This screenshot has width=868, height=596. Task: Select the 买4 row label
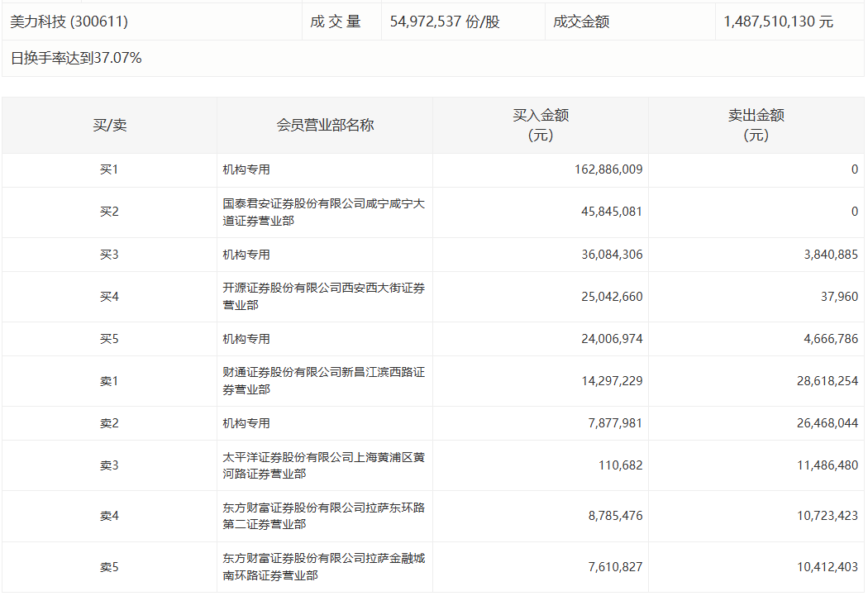coord(109,297)
